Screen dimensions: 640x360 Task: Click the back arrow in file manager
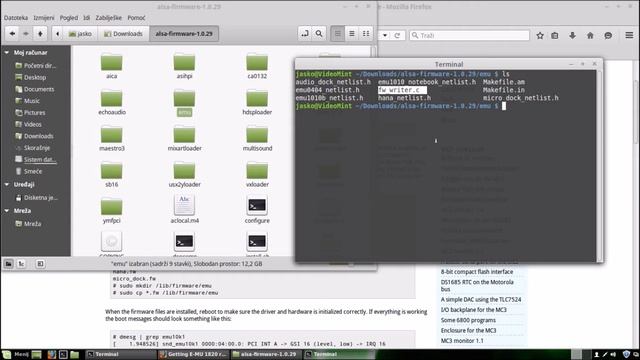12,34
